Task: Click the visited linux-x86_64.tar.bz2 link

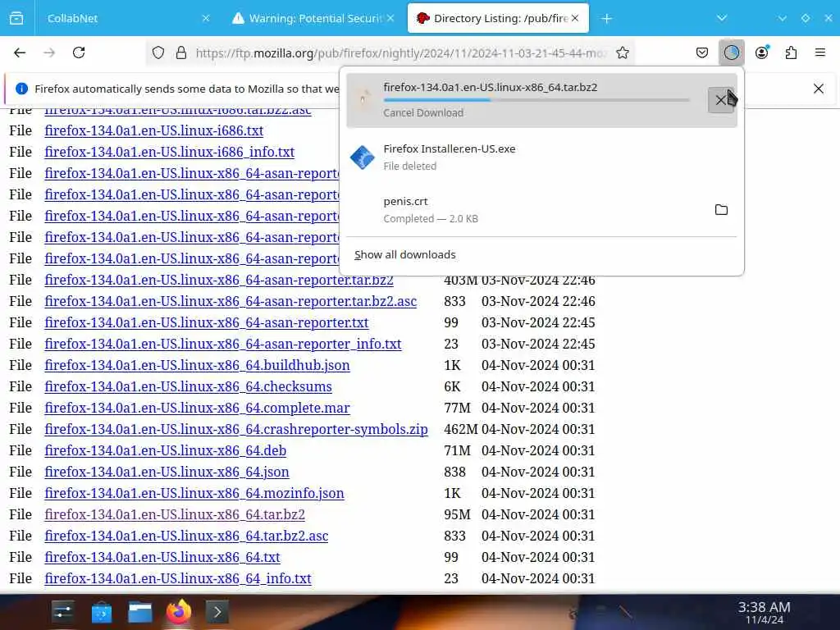Action: pyautogui.click(x=175, y=515)
